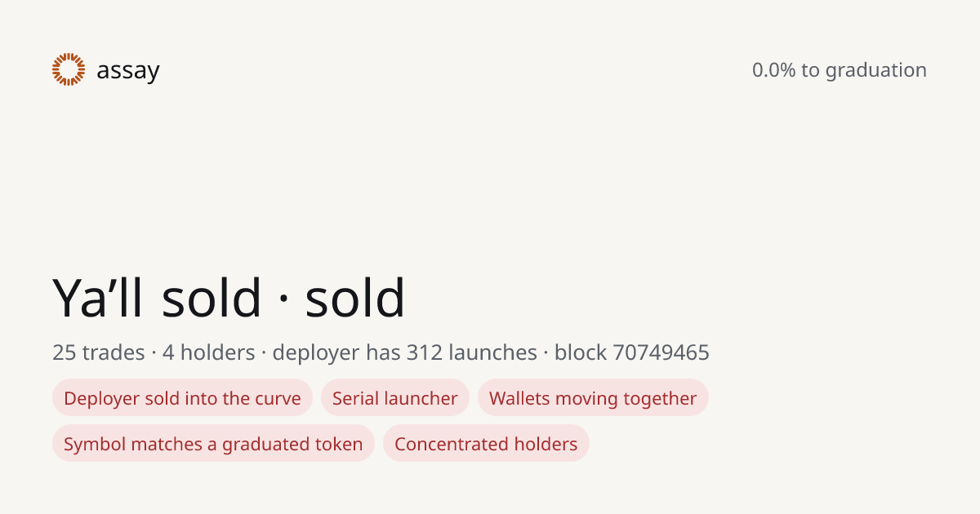Click the block 70749465 reference
This screenshot has height=514, width=980.
[x=632, y=352]
